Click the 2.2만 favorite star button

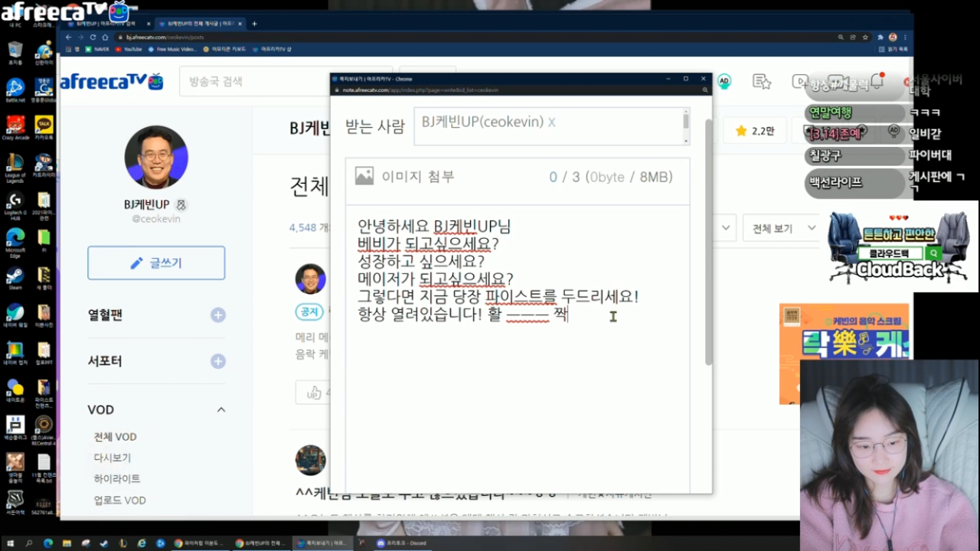pyautogui.click(x=754, y=131)
